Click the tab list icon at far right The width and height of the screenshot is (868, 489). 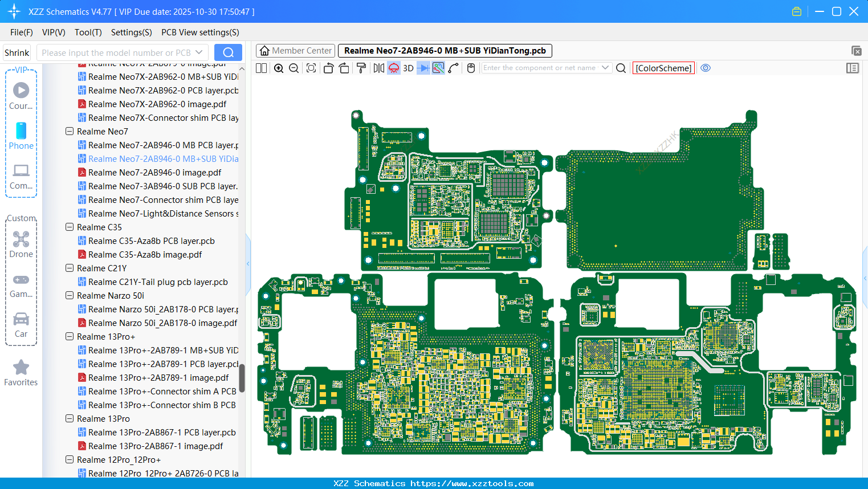click(x=856, y=51)
